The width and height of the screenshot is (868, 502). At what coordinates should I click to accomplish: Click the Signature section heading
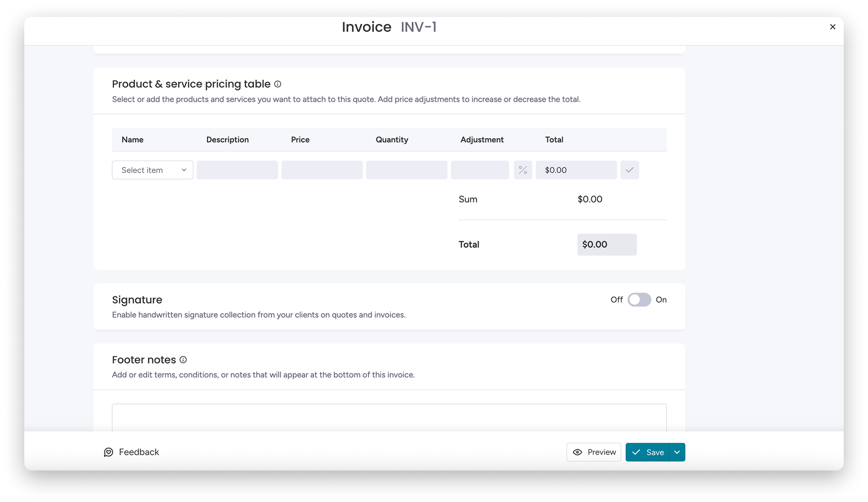(x=137, y=300)
